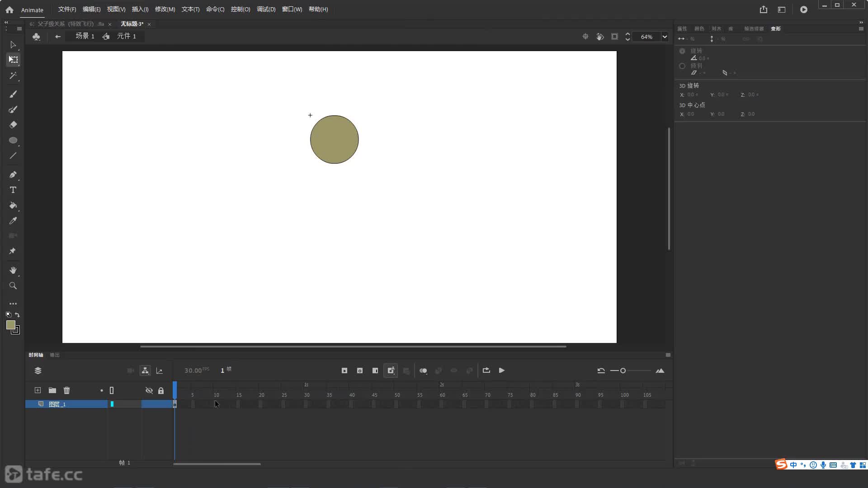Click the new folder button
The height and width of the screenshot is (488, 868).
[52, 390]
